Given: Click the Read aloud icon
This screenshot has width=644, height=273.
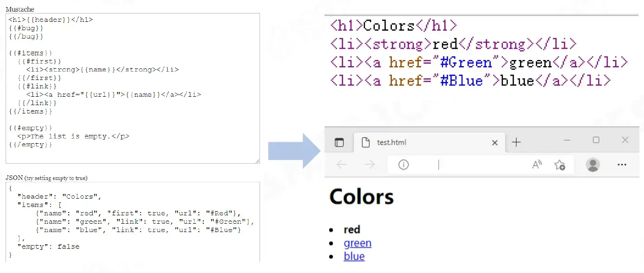Looking at the screenshot, I should 537,164.
